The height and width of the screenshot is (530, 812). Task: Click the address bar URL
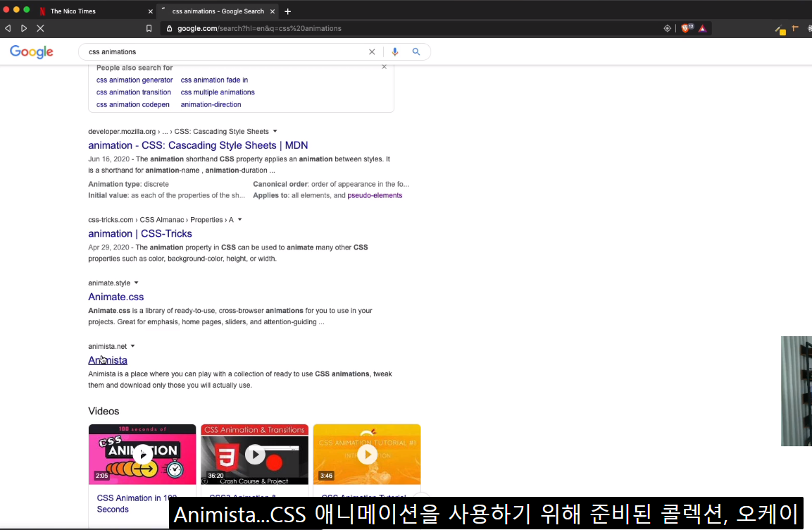[x=259, y=28]
